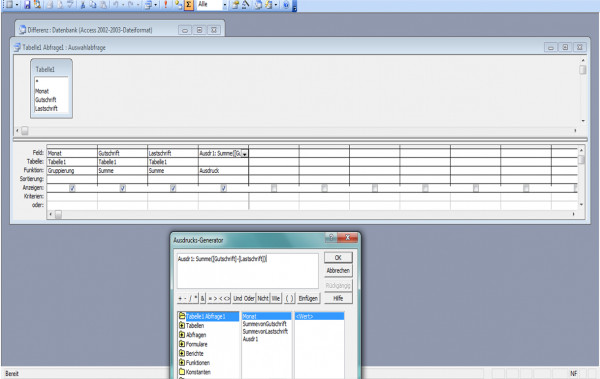Toggle the Anzeigen checkbox under Gutschrift
The width and height of the screenshot is (600, 379).
(x=123, y=188)
